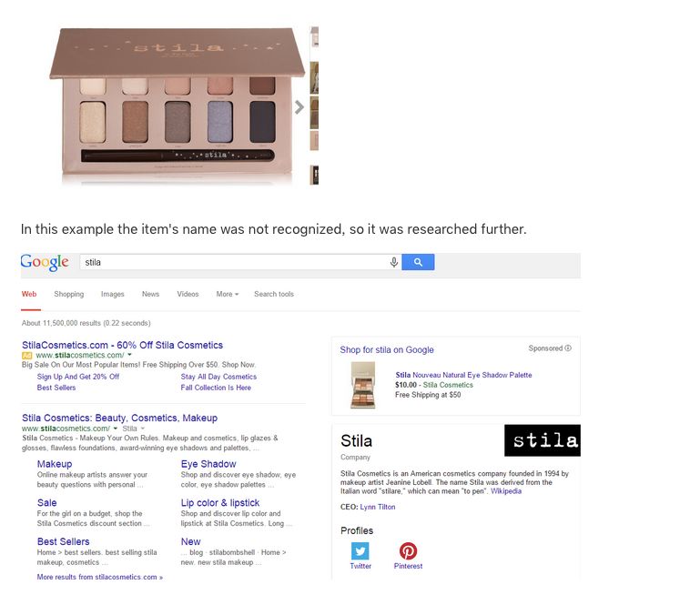
Task: Open Stila Cosmetics: Beauty, Cosmetics, Makeup result
Action: click(x=119, y=418)
